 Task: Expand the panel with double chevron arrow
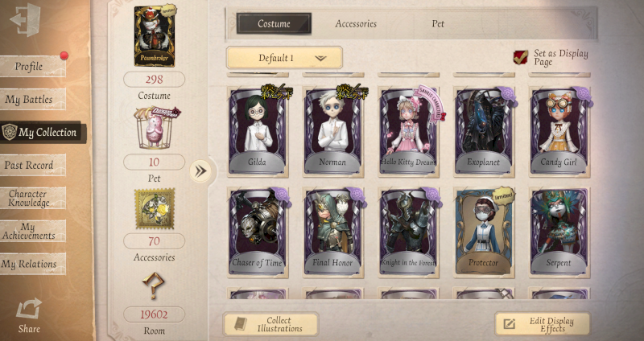pos(200,171)
